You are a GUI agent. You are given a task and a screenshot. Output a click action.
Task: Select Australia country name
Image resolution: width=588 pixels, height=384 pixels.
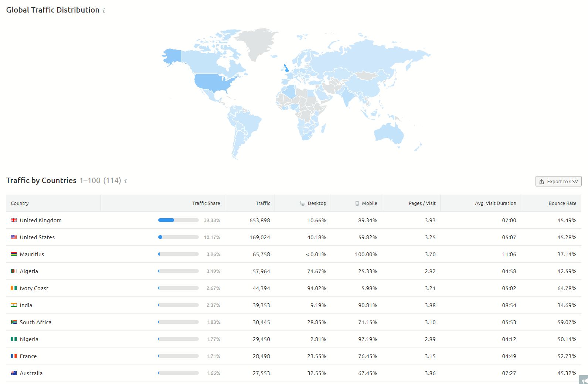31,373
